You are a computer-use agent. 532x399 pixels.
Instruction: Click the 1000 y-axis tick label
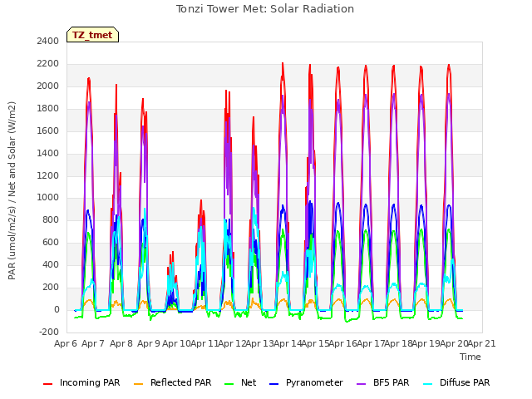point(48,198)
